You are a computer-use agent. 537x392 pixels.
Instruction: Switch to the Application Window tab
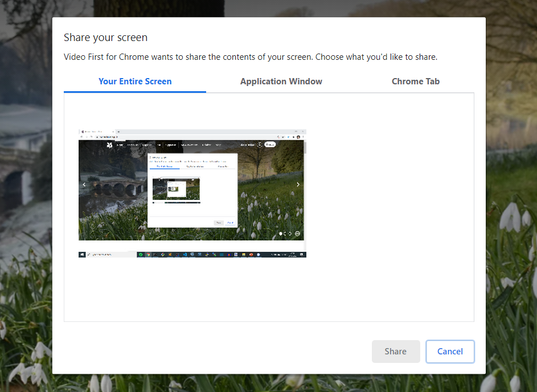tap(281, 81)
